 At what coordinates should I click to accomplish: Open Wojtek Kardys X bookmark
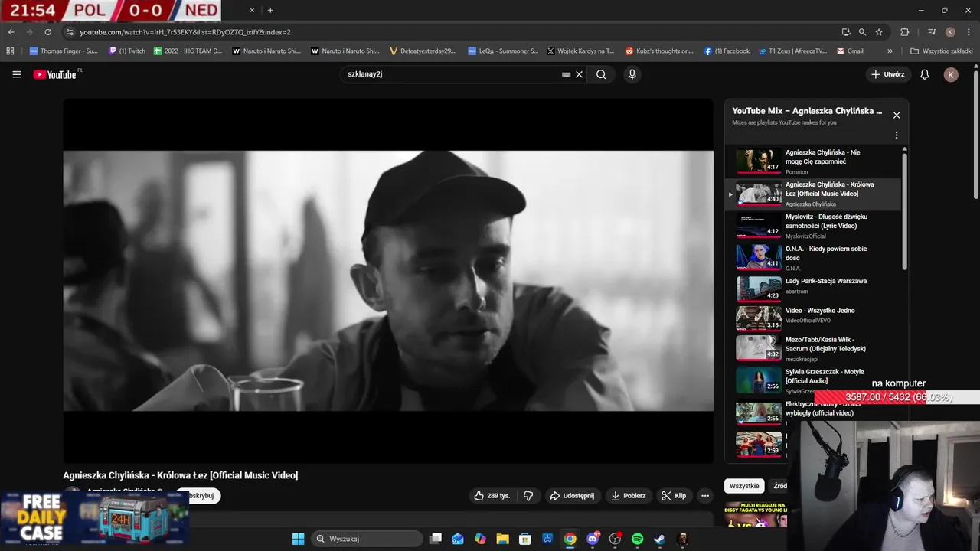[580, 51]
